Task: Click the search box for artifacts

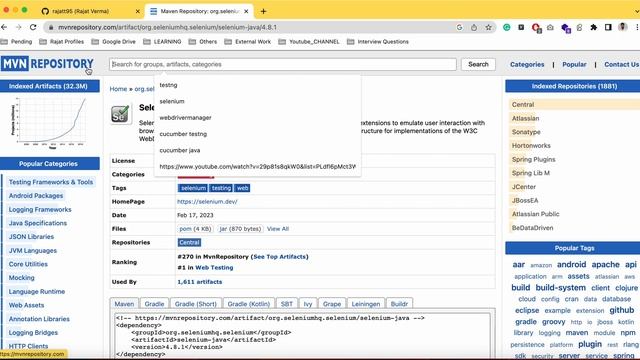Action: pyautogui.click(x=282, y=64)
